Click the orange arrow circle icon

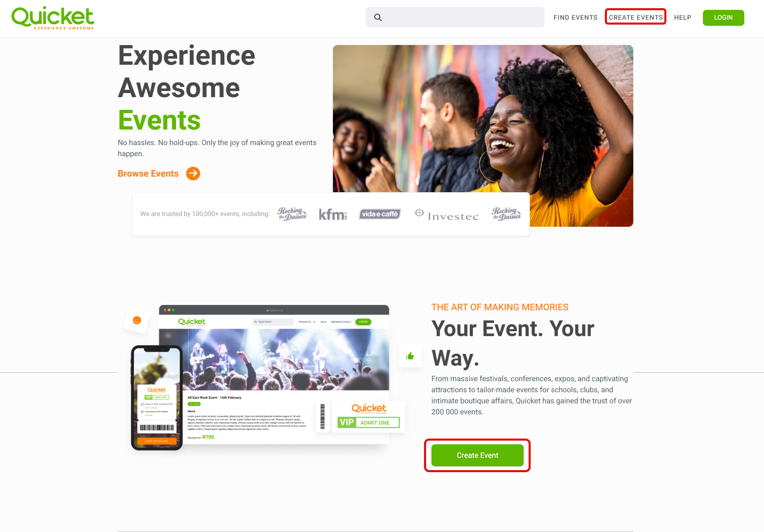coord(193,173)
